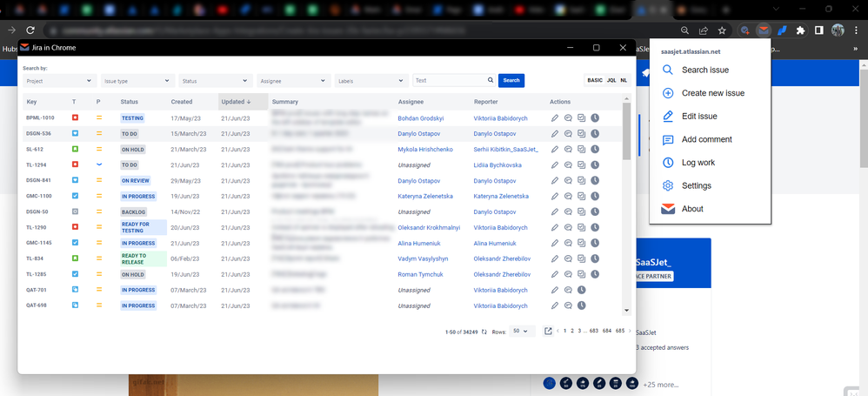Viewport: 868px width, 396px height.
Task: Go to page 685 of results
Action: point(620,331)
